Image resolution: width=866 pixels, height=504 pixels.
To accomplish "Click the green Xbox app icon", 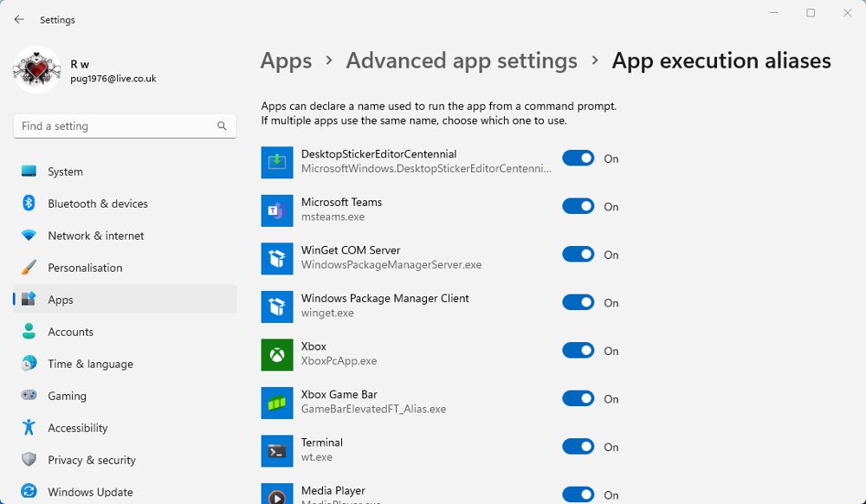I will [277, 353].
